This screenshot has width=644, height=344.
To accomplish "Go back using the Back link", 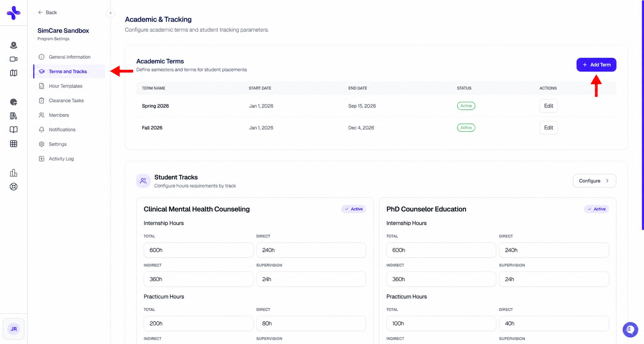I will click(47, 12).
